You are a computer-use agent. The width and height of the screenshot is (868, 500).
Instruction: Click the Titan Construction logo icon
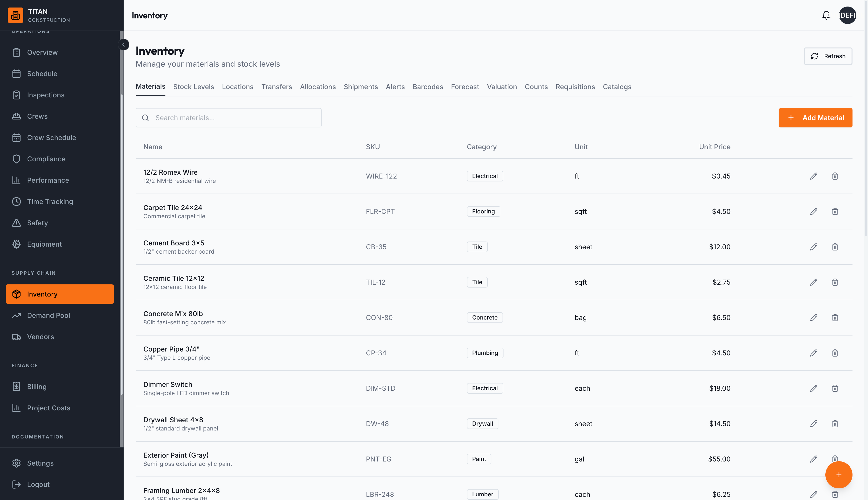15,15
